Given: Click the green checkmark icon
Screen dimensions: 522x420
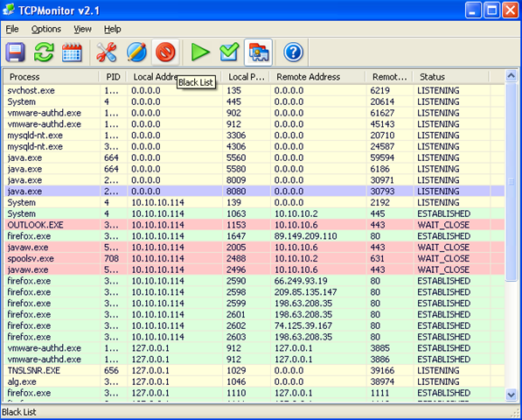Looking at the screenshot, I should [x=229, y=52].
